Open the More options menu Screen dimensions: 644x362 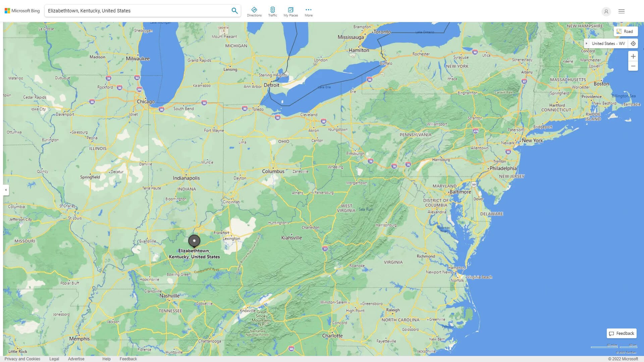(308, 12)
